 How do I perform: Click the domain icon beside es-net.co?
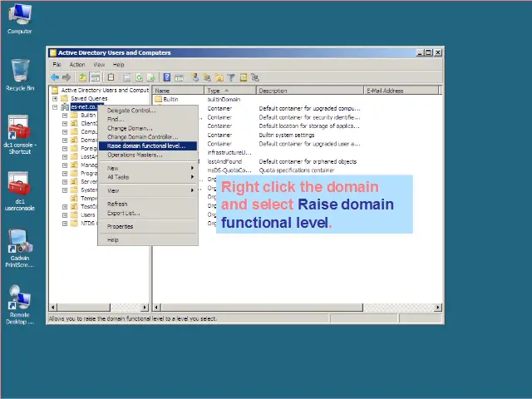tap(65, 107)
